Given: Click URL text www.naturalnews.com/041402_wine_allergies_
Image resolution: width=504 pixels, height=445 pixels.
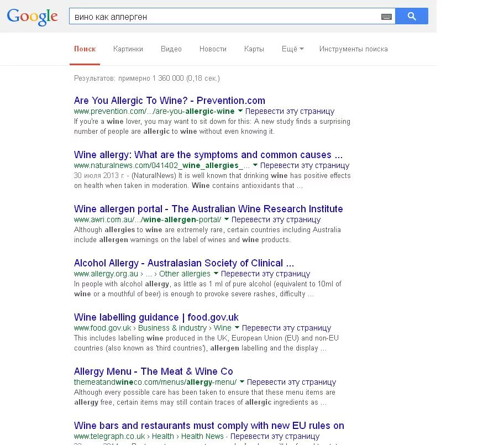Looking at the screenshot, I should (162, 165).
